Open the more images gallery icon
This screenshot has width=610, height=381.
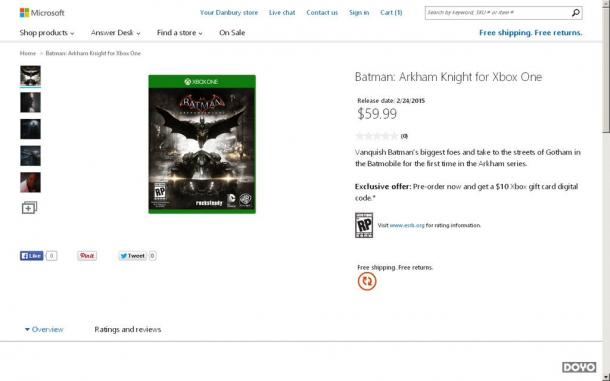pos(29,208)
